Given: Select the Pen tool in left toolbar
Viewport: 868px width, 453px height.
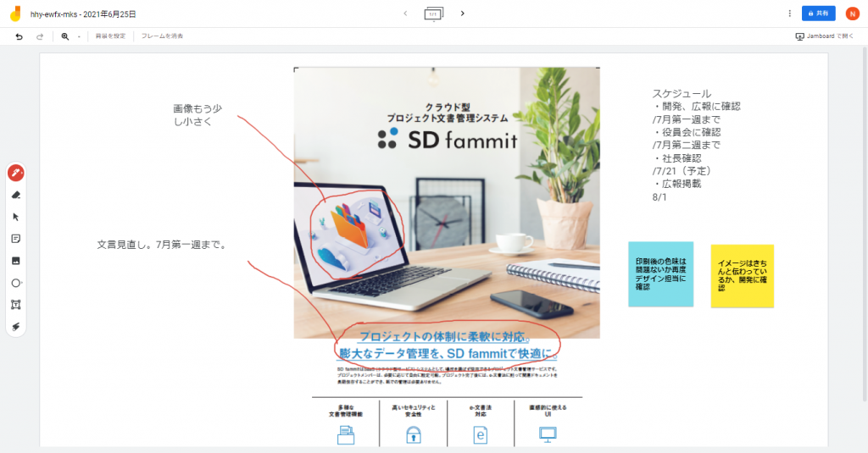Looking at the screenshot, I should (x=16, y=173).
